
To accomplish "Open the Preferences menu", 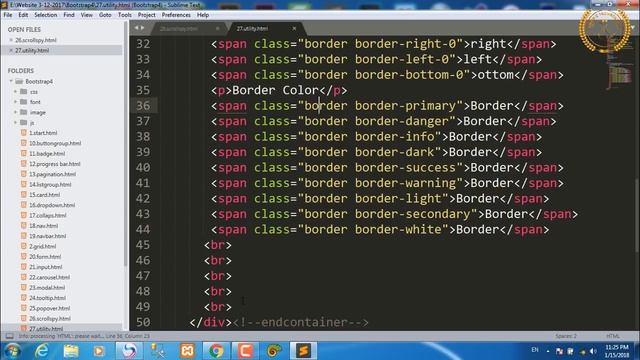I will pyautogui.click(x=176, y=15).
